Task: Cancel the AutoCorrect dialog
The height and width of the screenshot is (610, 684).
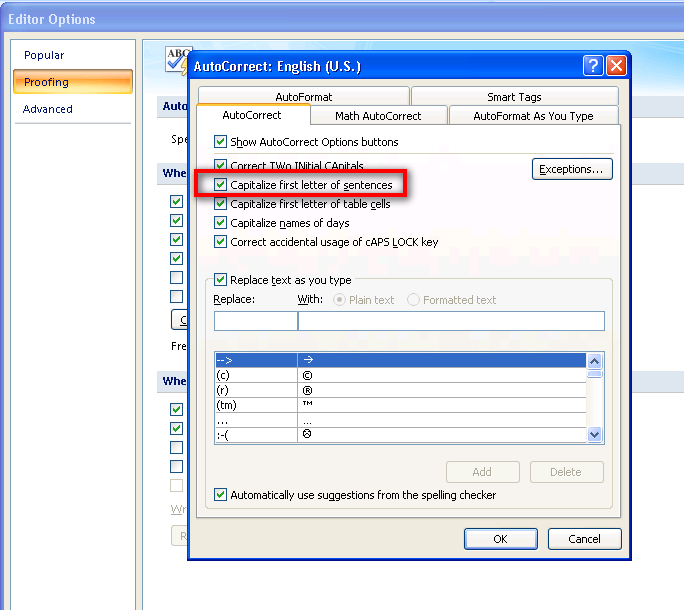Action: 584,539
